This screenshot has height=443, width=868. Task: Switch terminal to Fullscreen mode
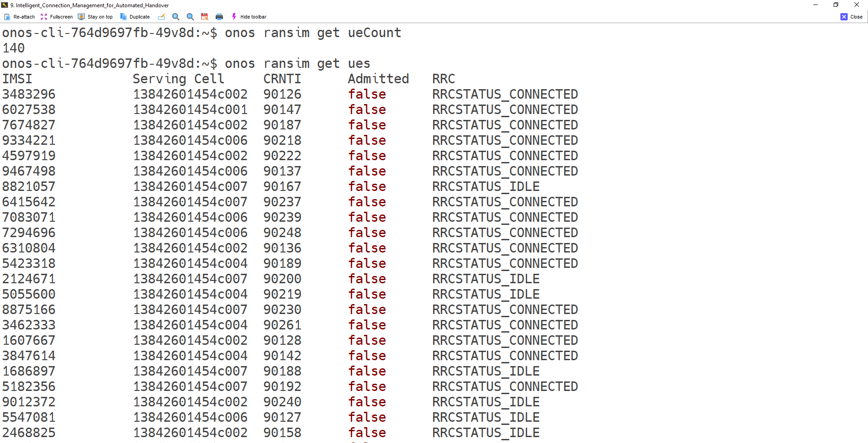pyautogui.click(x=57, y=17)
